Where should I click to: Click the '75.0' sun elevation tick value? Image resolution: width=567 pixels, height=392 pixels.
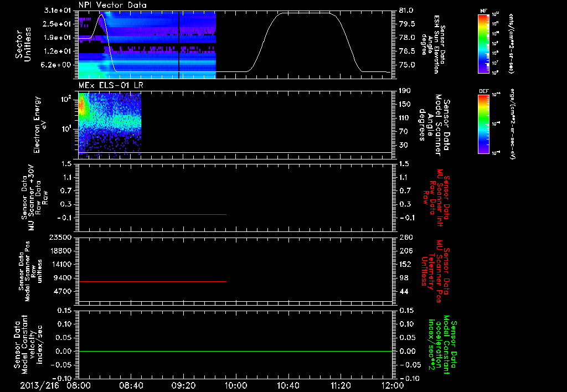(406, 65)
